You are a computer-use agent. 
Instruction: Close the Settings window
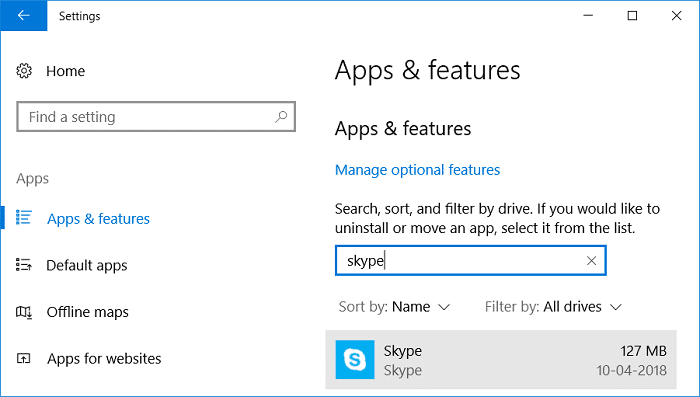[676, 16]
